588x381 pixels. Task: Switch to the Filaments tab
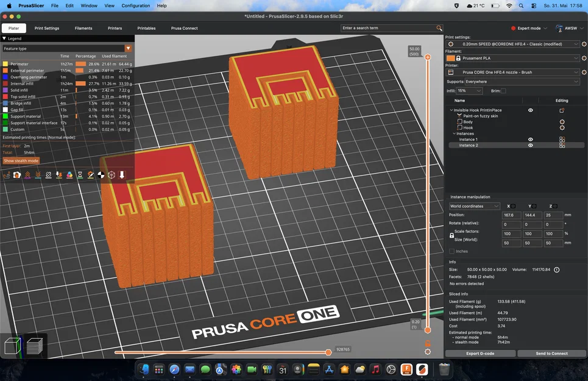coord(83,28)
